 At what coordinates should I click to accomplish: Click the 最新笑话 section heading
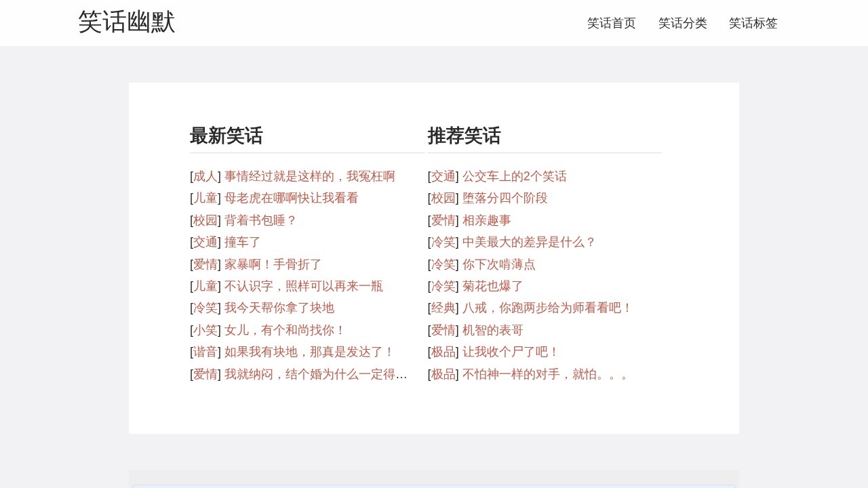(226, 136)
